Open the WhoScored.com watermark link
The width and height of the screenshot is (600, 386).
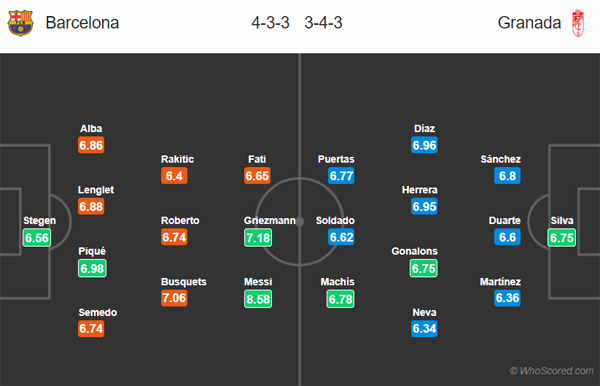point(551,371)
